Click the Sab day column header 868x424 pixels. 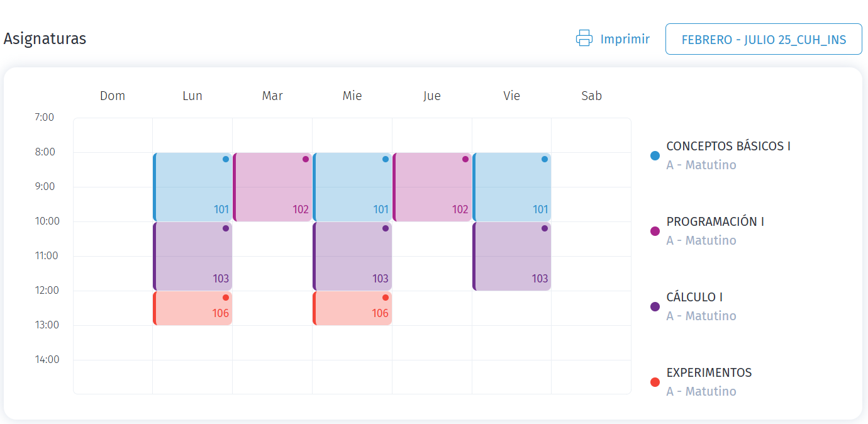[x=591, y=96]
